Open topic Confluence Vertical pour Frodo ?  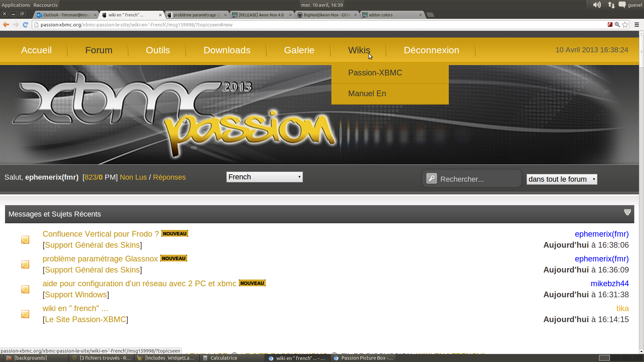pyautogui.click(x=101, y=234)
